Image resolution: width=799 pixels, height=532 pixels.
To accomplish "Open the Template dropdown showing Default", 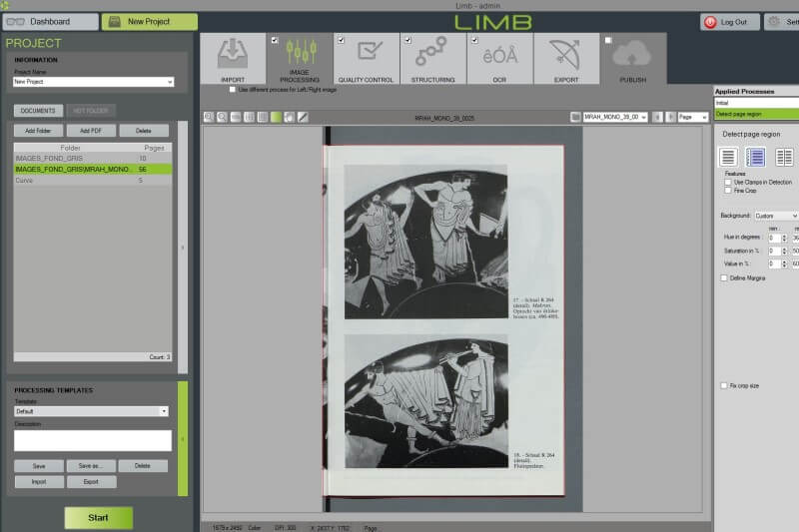I will [91, 411].
